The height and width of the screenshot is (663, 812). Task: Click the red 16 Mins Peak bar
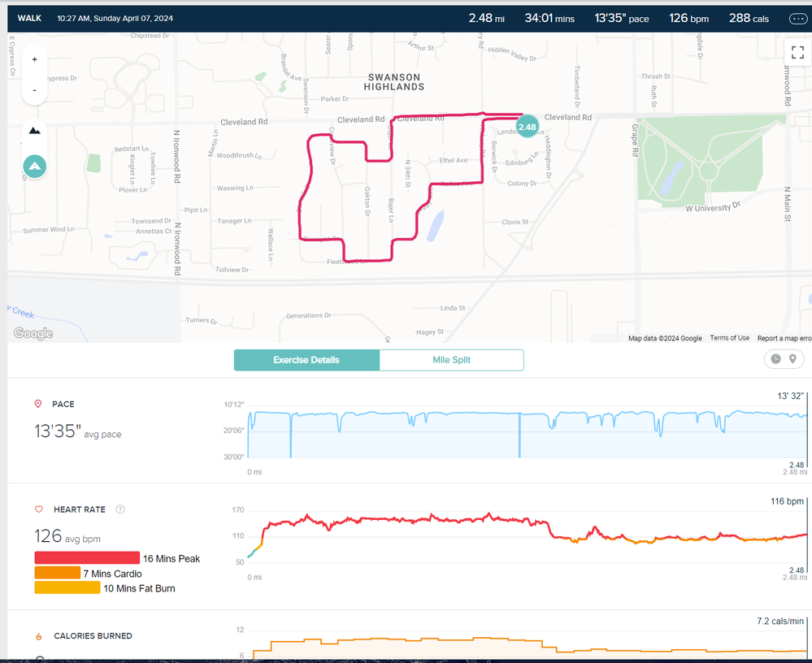click(87, 558)
